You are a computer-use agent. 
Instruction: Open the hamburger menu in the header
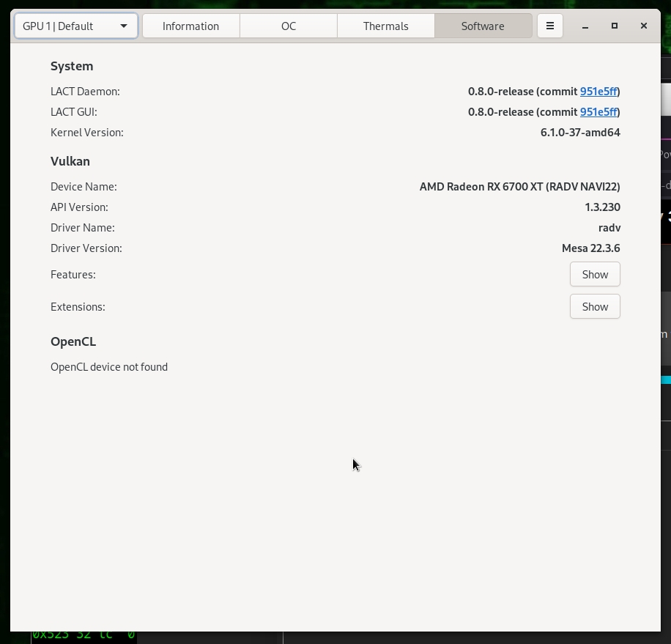(549, 26)
